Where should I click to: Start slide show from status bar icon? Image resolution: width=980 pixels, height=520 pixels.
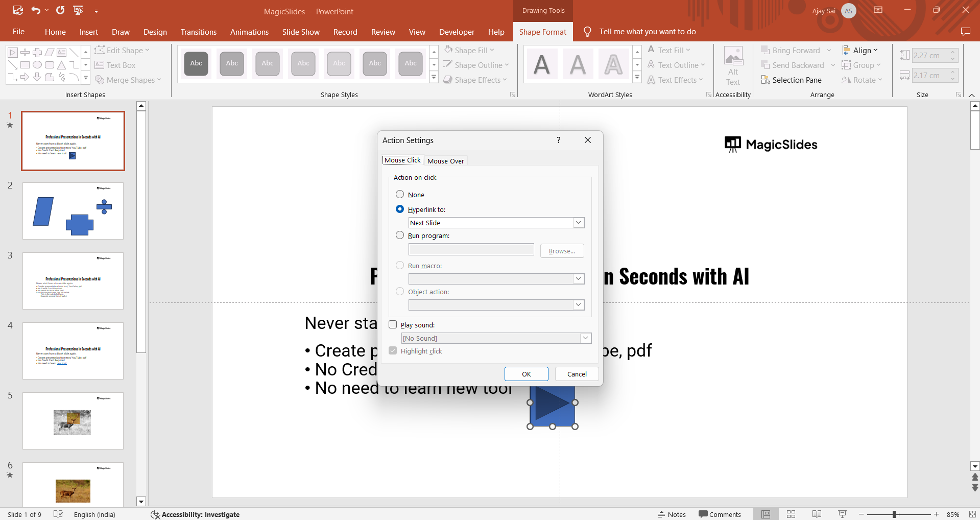(x=842, y=514)
